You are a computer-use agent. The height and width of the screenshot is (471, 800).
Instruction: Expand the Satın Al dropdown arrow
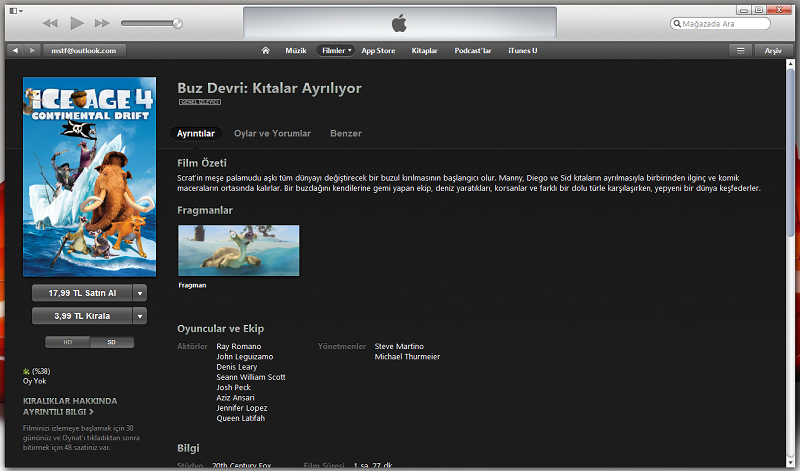tap(140, 293)
